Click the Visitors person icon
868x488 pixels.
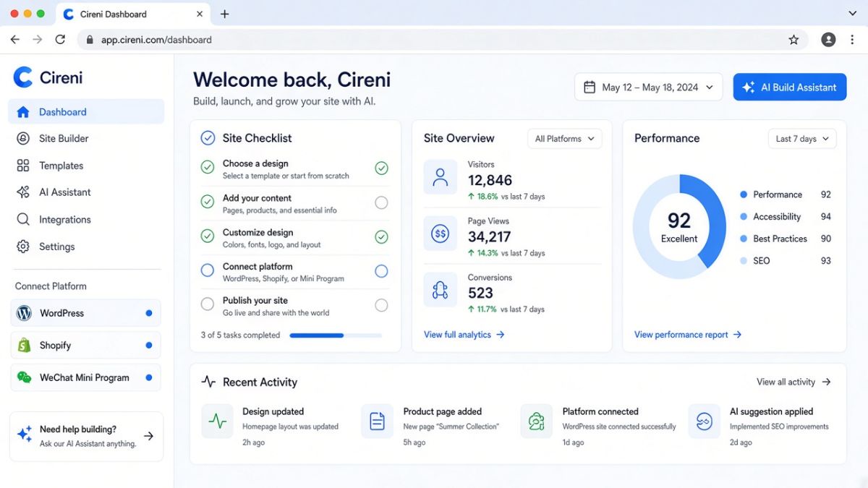click(441, 177)
